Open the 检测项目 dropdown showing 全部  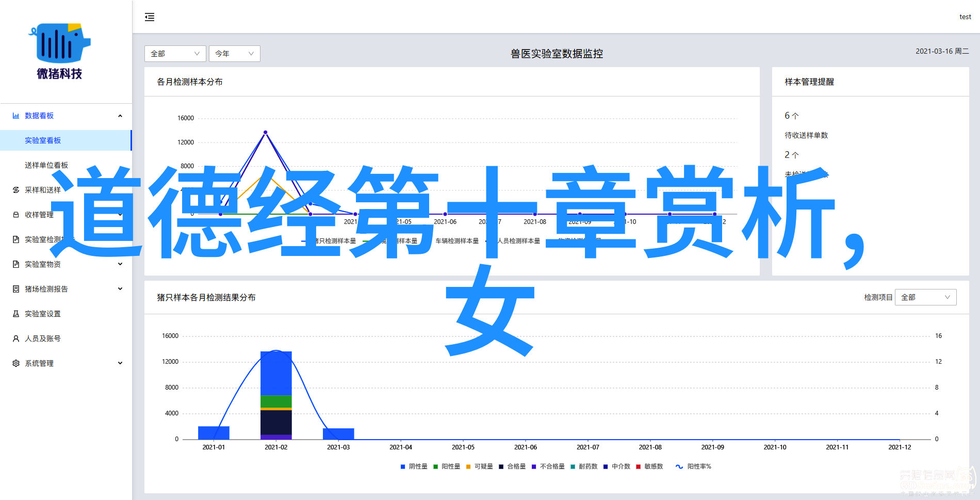point(925,297)
